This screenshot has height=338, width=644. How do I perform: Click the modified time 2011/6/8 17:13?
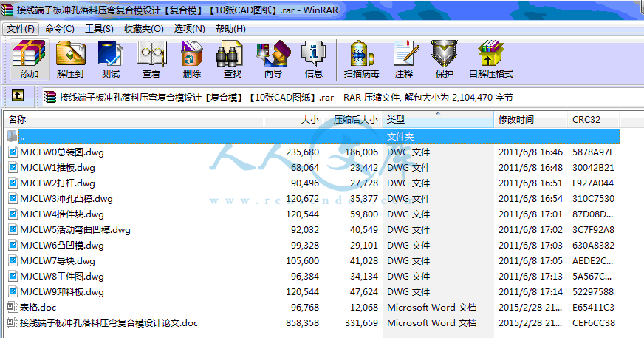coord(531,277)
